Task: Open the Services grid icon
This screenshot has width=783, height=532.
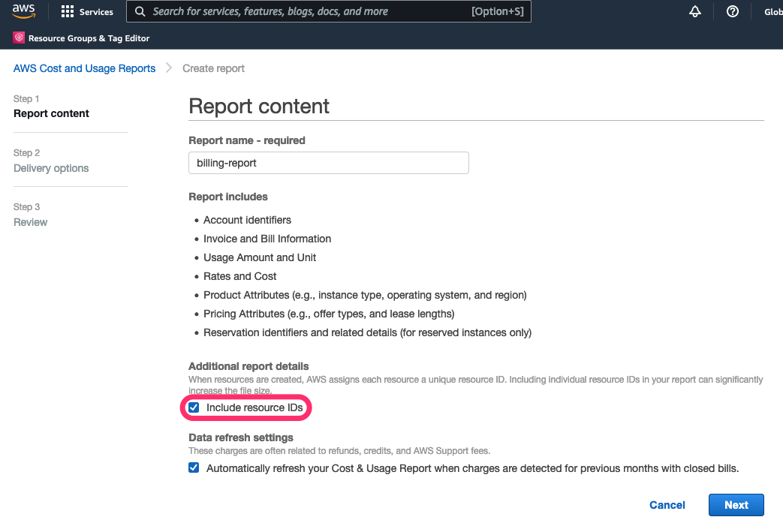Action: 67,11
